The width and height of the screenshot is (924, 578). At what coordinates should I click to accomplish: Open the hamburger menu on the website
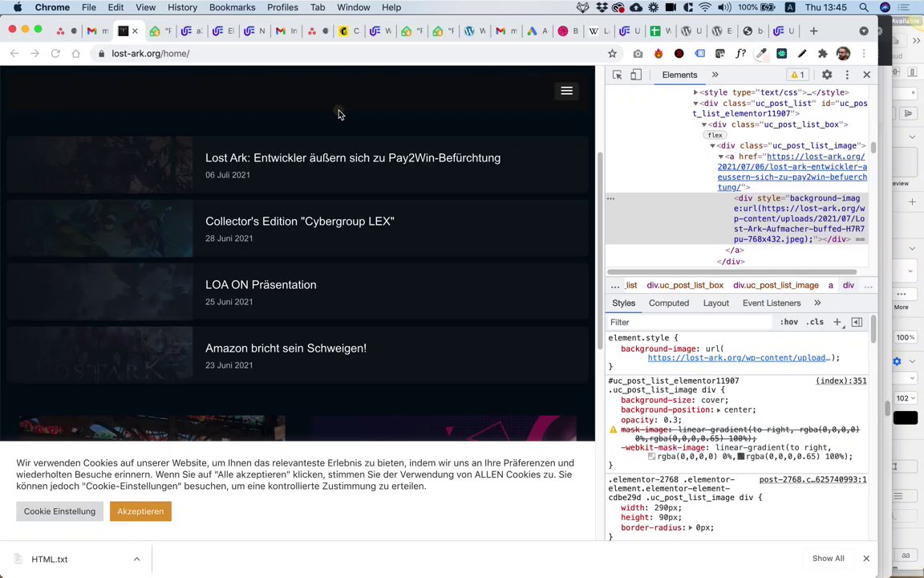566,91
